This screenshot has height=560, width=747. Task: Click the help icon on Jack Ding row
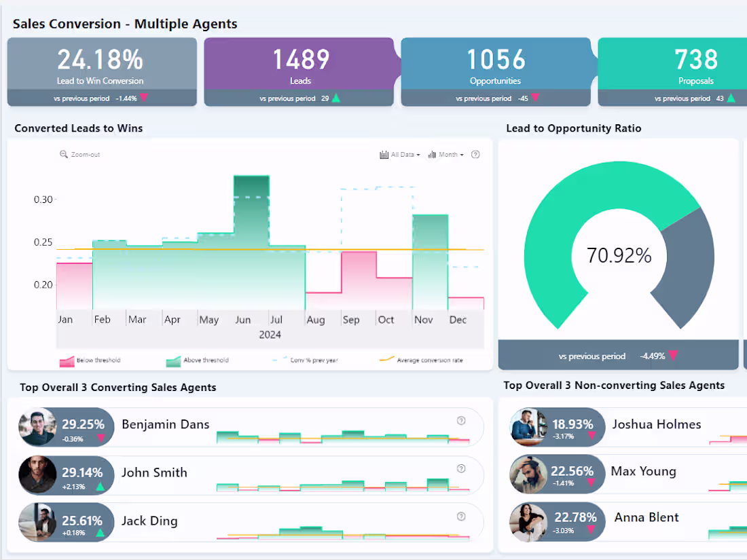[x=461, y=515]
